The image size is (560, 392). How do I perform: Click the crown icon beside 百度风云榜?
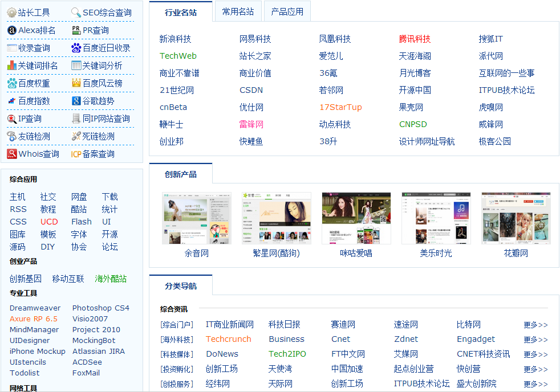pos(76,83)
